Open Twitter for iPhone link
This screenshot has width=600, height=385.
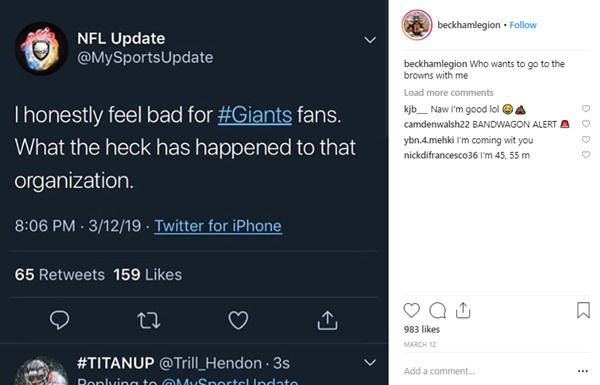[218, 226]
